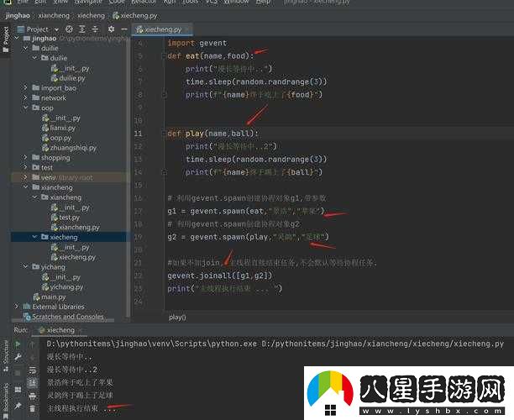Expand External Libraries node arrow
Image resolution: width=514 pixels, height=420 pixels.
tap(17, 307)
